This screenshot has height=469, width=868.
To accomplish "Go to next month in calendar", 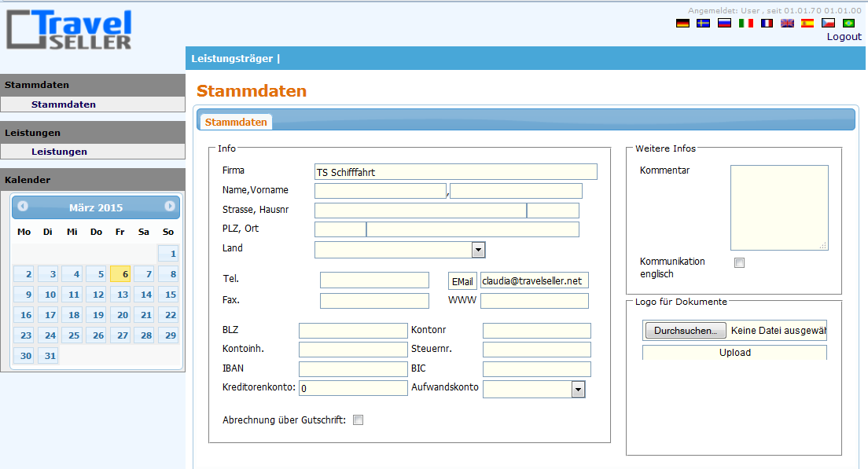I will coord(170,207).
